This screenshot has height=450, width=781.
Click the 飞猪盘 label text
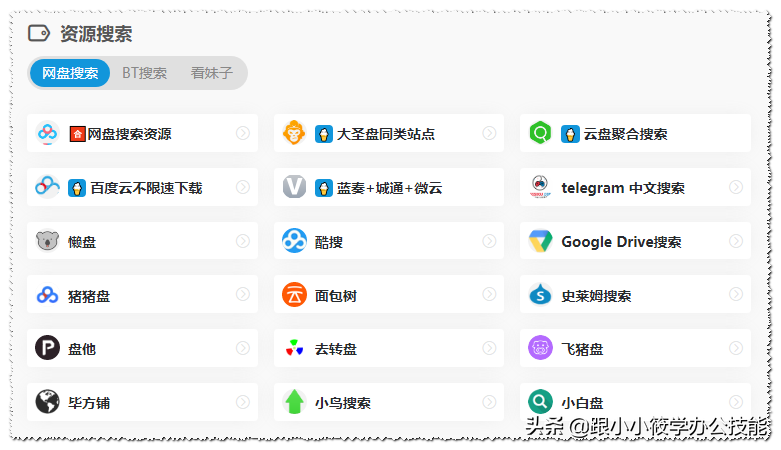[582, 349]
